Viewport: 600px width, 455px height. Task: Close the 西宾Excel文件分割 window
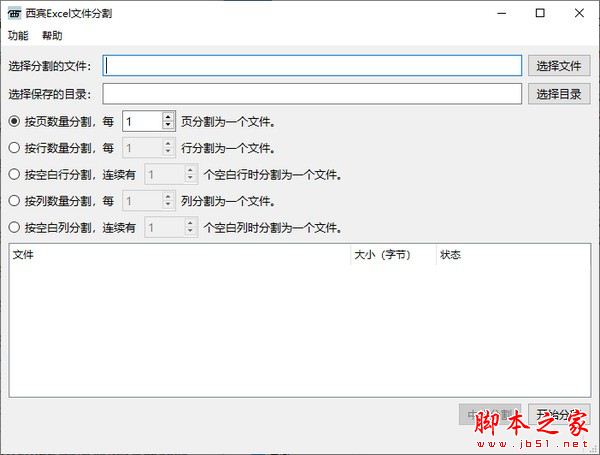[579, 13]
